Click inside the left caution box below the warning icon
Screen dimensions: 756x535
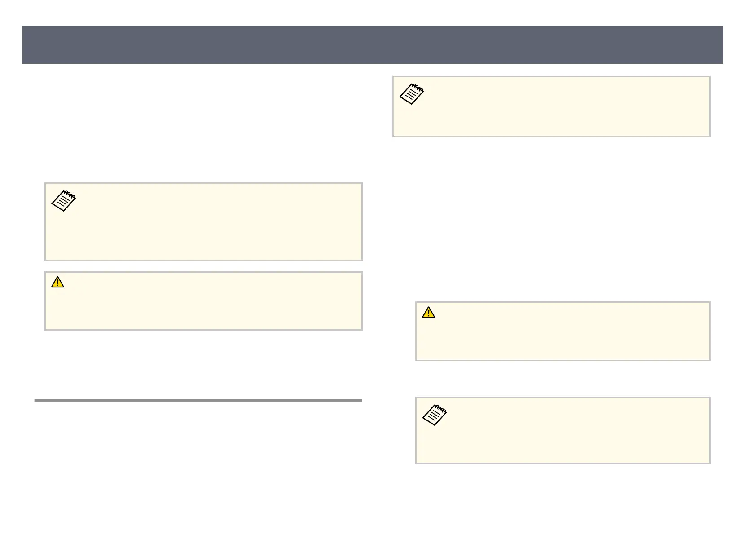pyautogui.click(x=203, y=309)
